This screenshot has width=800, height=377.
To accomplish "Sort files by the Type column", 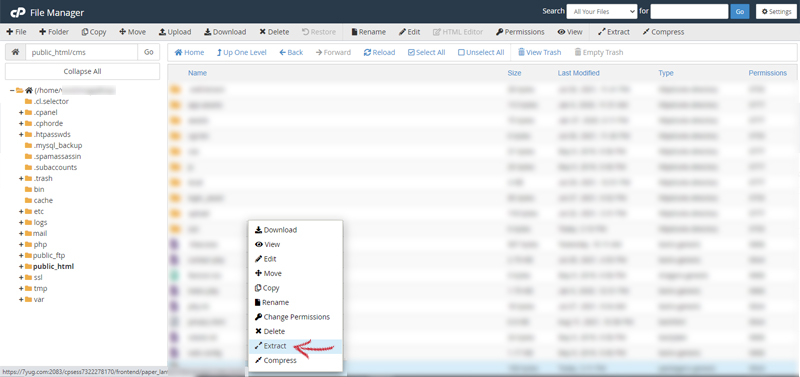I will 665,73.
